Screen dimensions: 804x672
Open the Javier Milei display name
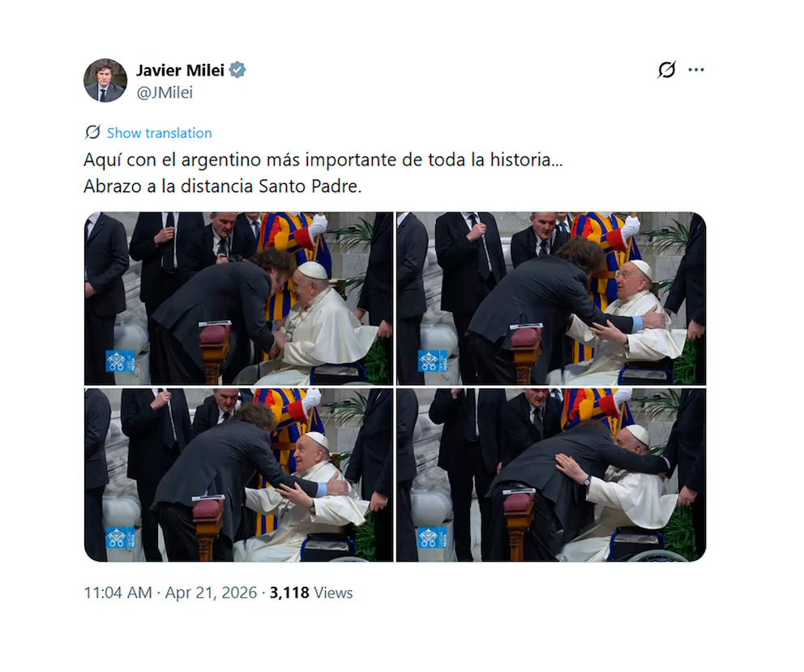[x=180, y=71]
